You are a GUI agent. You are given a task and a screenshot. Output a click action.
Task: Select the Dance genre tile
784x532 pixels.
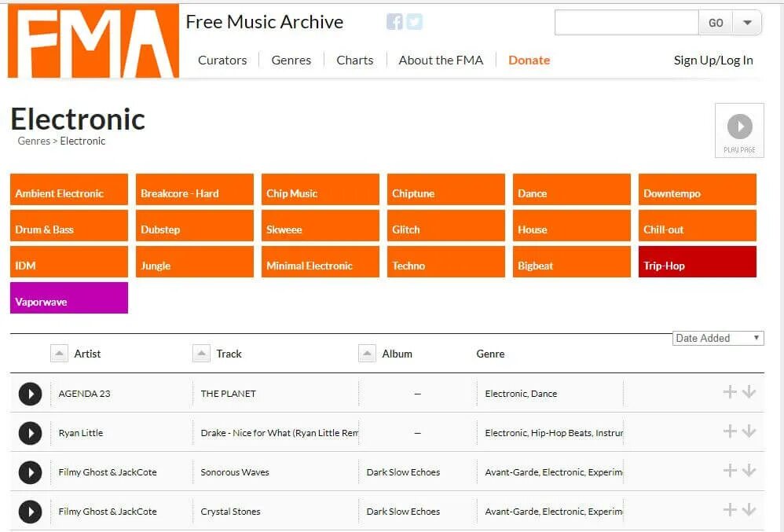pyautogui.click(x=572, y=189)
